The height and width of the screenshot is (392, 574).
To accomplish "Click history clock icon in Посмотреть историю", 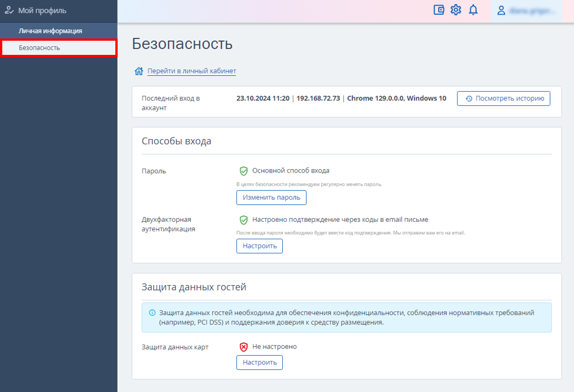I will [x=469, y=98].
